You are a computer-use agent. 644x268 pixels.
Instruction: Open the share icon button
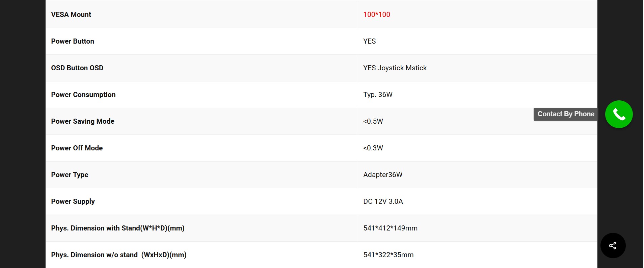pos(613,245)
